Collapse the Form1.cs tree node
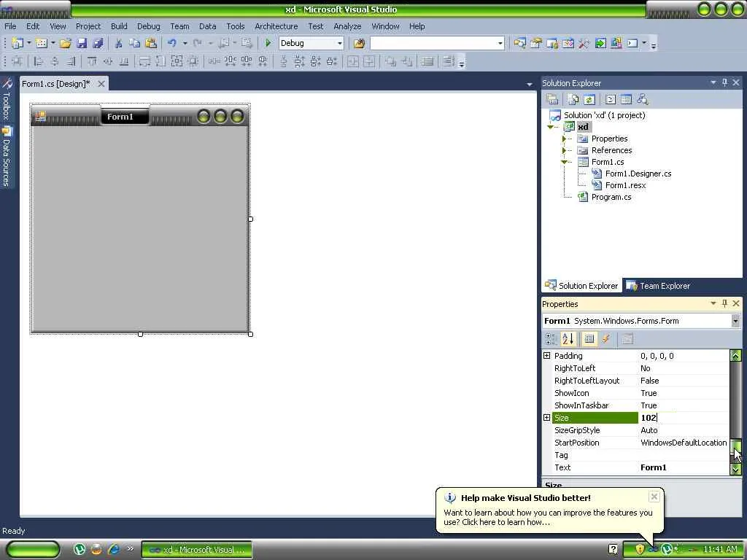747x560 pixels. [564, 162]
